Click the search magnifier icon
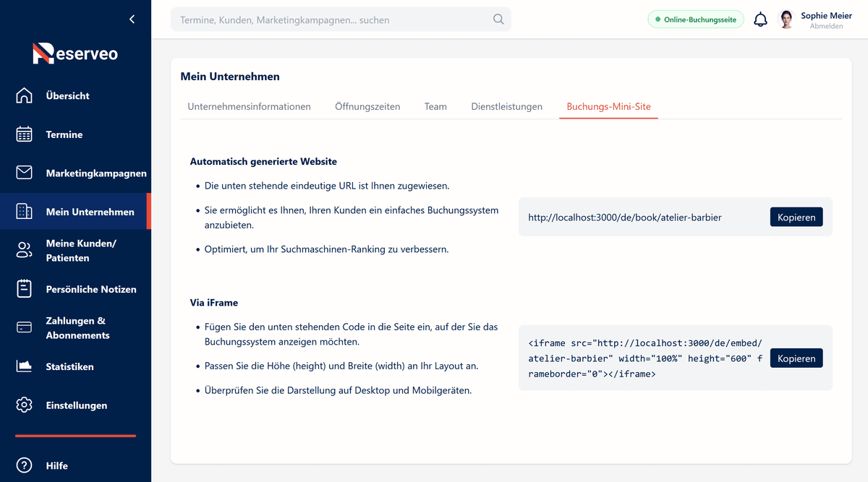 498,20
